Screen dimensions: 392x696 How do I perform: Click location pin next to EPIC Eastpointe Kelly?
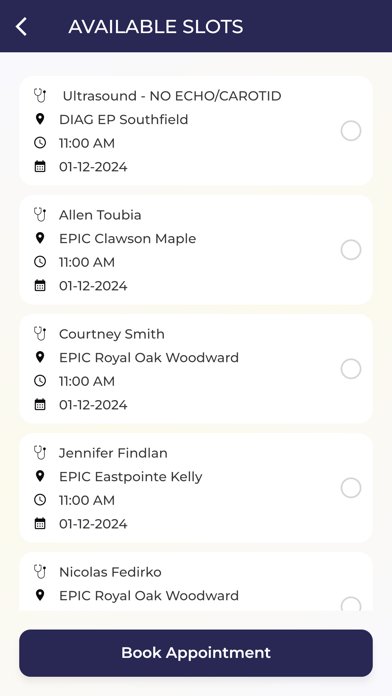40,476
